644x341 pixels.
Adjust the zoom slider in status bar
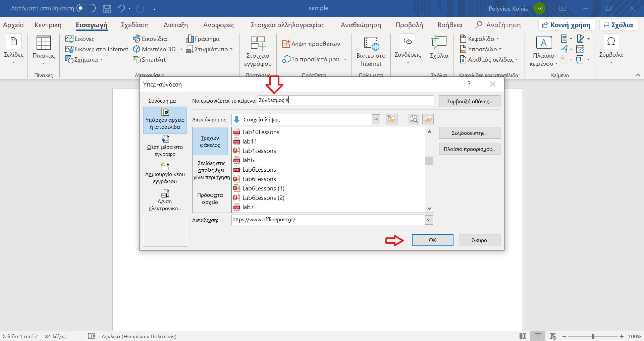tap(593, 336)
